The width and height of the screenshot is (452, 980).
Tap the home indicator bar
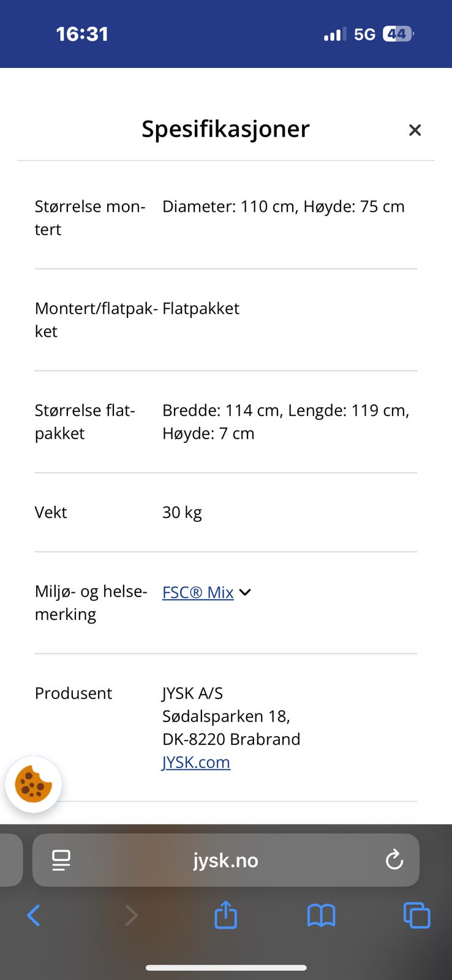(226, 968)
